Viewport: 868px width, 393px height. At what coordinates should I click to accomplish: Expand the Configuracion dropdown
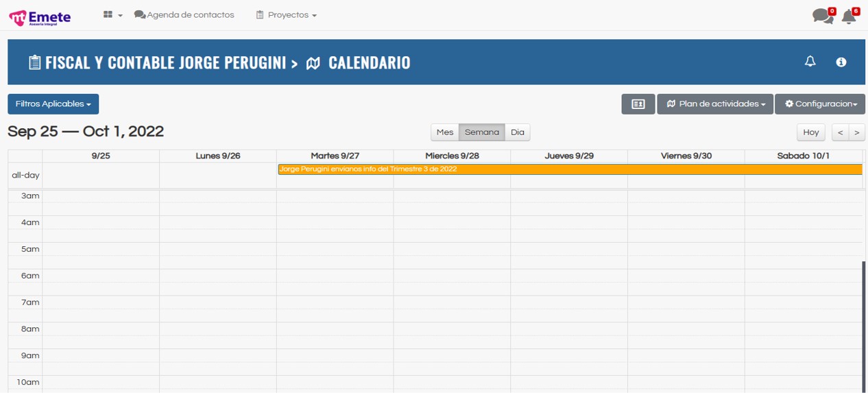pyautogui.click(x=820, y=104)
